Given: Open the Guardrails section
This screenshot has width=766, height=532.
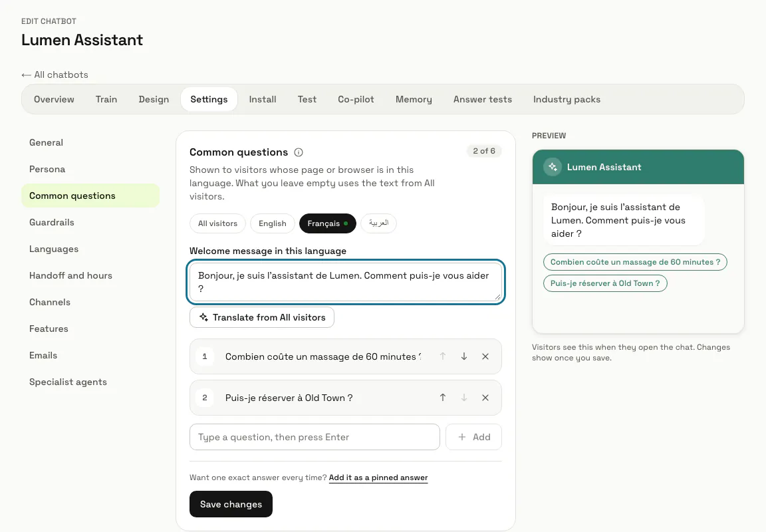Looking at the screenshot, I should point(90,222).
